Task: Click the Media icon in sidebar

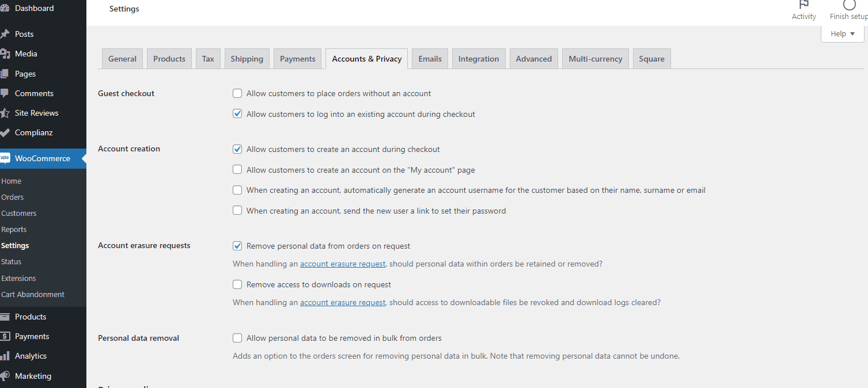Action: [5, 54]
